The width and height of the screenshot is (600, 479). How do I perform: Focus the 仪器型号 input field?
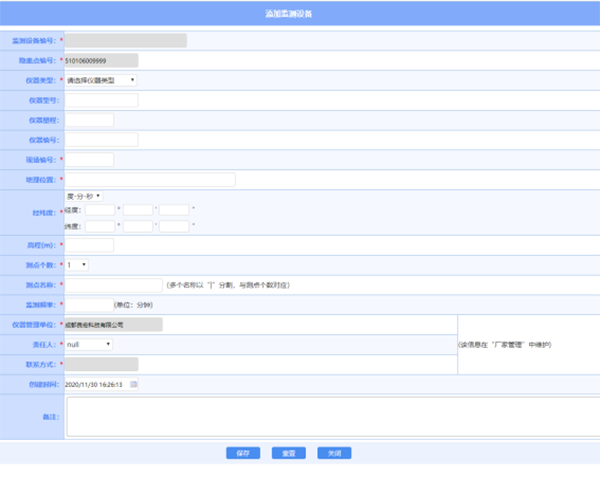(101, 100)
